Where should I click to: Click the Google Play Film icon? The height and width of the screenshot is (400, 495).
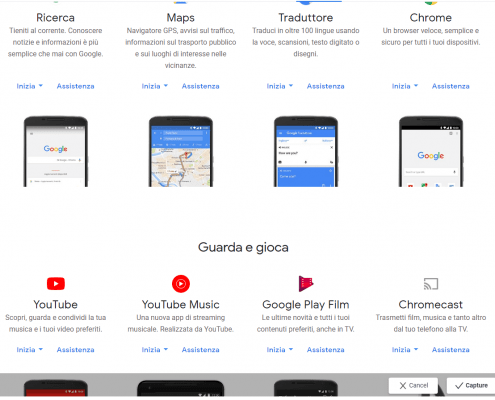tap(306, 284)
